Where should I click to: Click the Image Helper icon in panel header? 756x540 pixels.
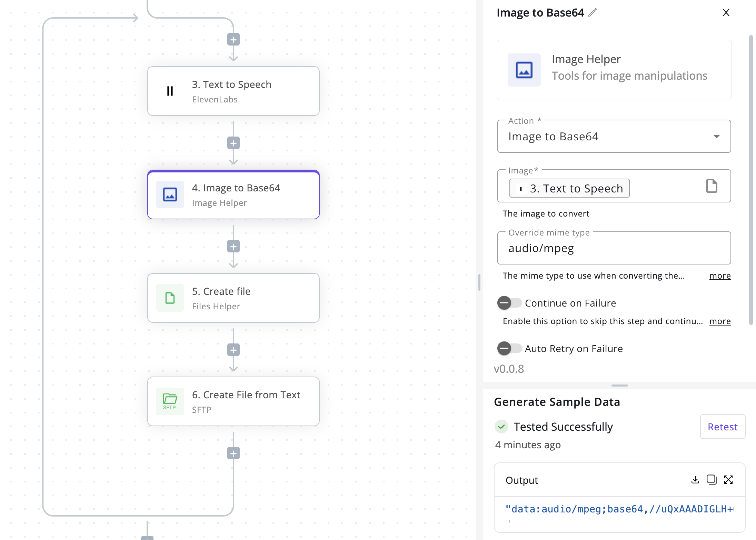[x=524, y=70]
